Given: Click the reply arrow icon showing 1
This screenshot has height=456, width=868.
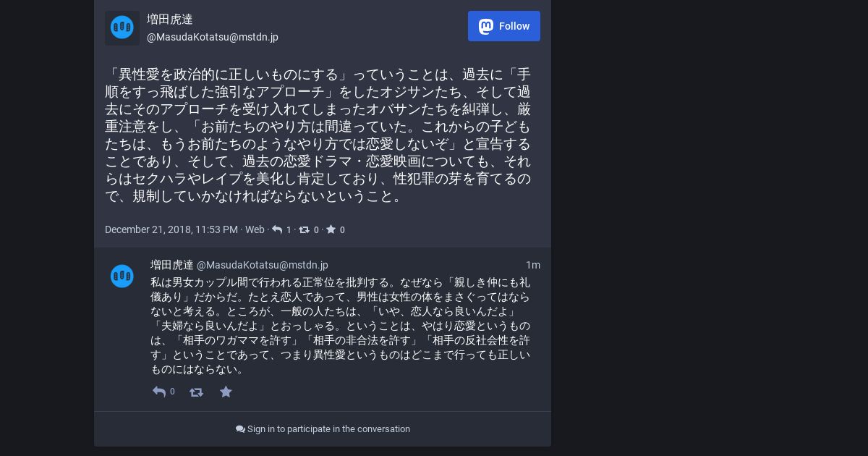Looking at the screenshot, I should tap(277, 229).
